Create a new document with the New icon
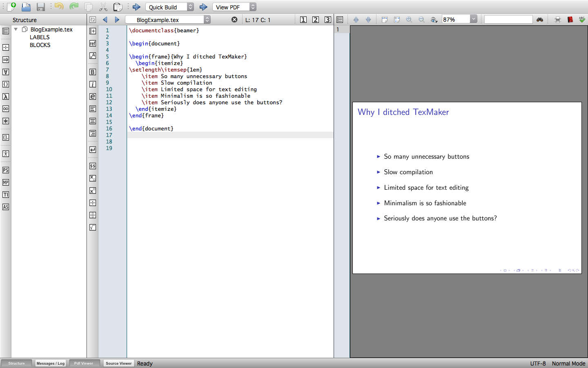Image resolution: width=588 pixels, height=368 pixels. tap(11, 7)
